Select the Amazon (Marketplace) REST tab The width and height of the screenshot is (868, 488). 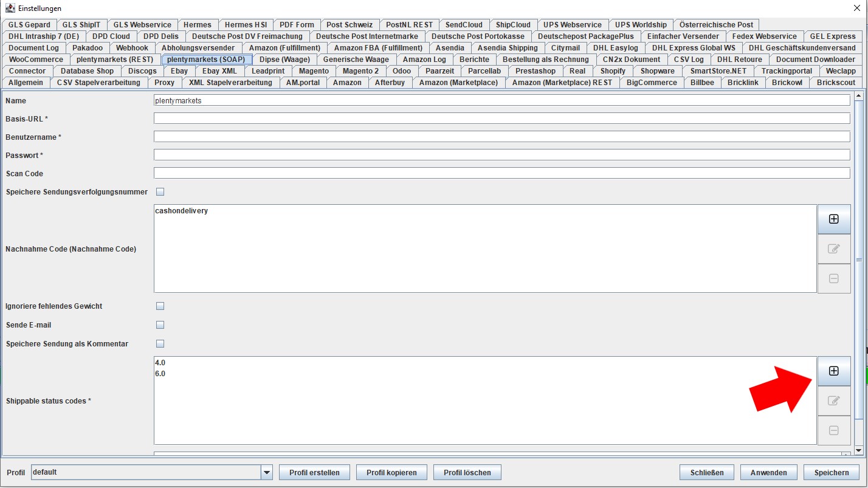(562, 83)
